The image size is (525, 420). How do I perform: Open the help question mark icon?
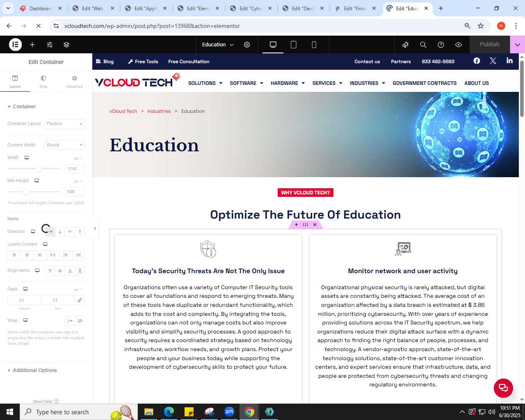click(x=441, y=45)
